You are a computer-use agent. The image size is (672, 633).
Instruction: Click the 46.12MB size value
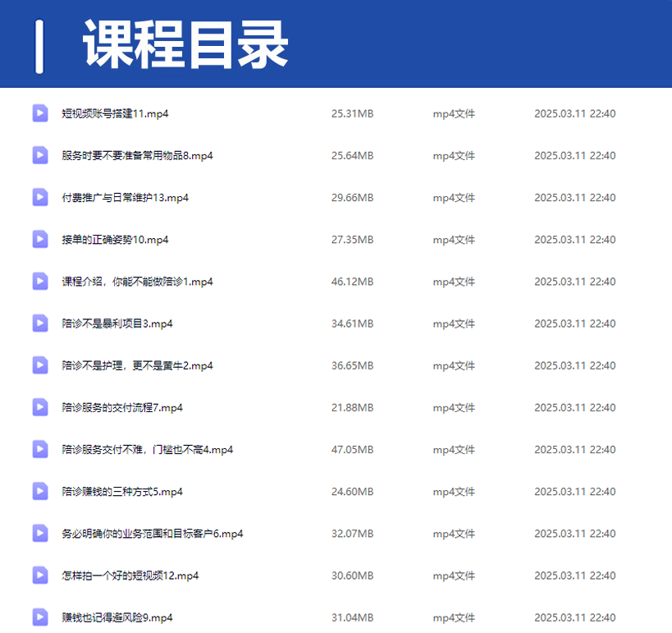click(352, 282)
